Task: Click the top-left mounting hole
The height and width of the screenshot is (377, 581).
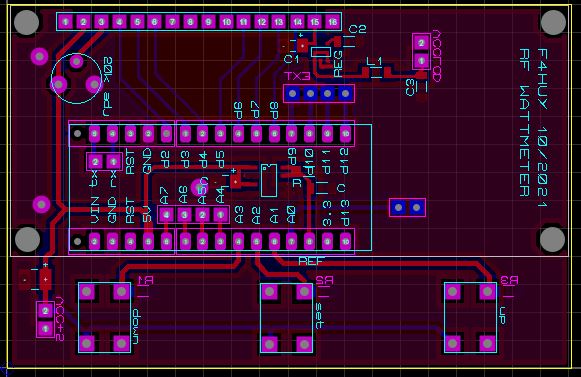Action: (x=26, y=23)
